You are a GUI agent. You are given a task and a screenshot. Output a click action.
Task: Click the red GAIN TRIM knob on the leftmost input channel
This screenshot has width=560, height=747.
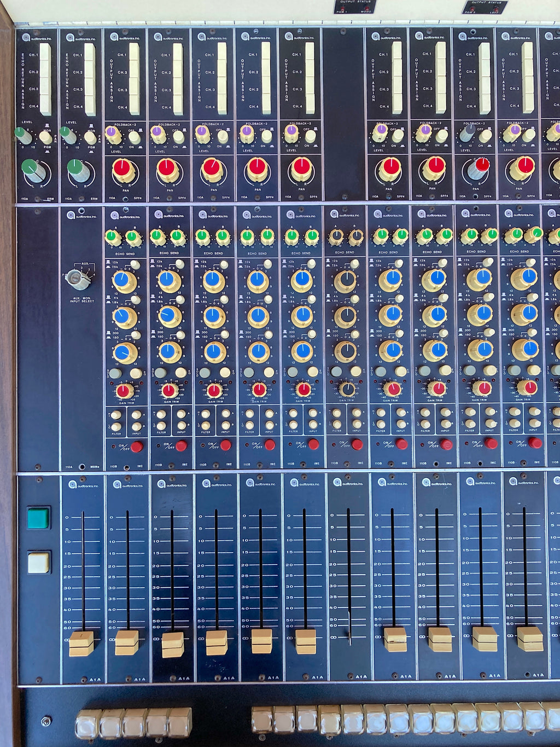click(124, 391)
